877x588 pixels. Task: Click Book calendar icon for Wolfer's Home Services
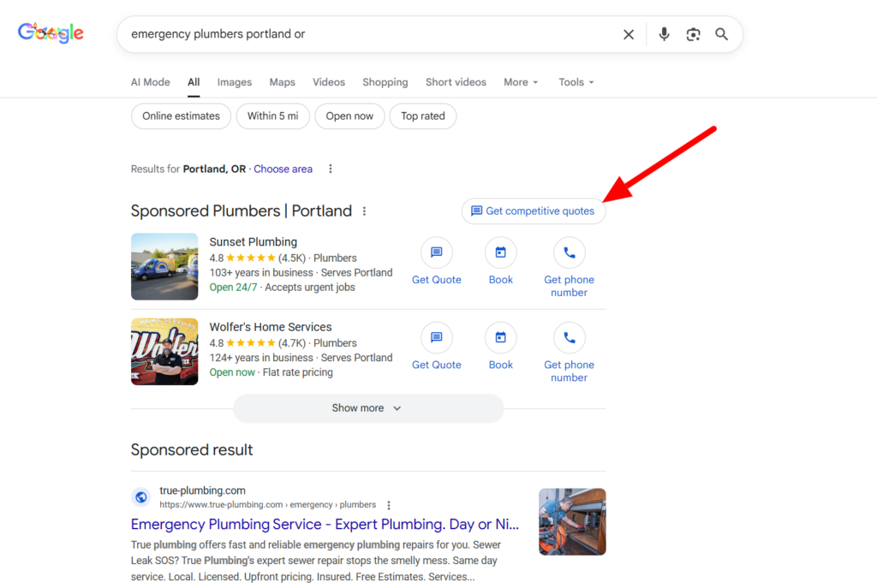click(x=501, y=338)
